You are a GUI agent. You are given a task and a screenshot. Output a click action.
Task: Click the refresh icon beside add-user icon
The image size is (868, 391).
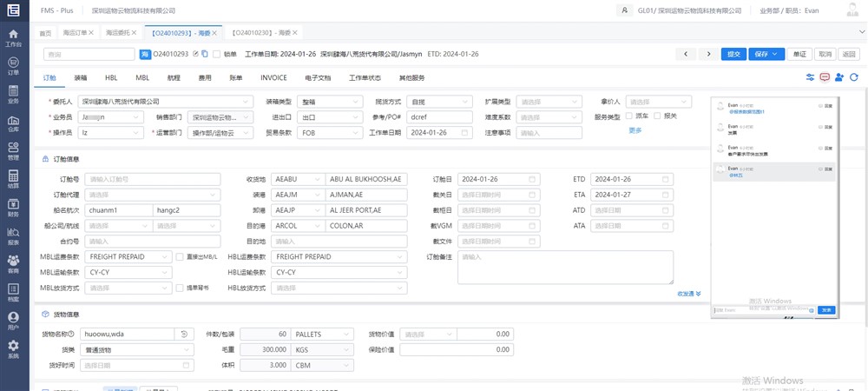click(854, 77)
